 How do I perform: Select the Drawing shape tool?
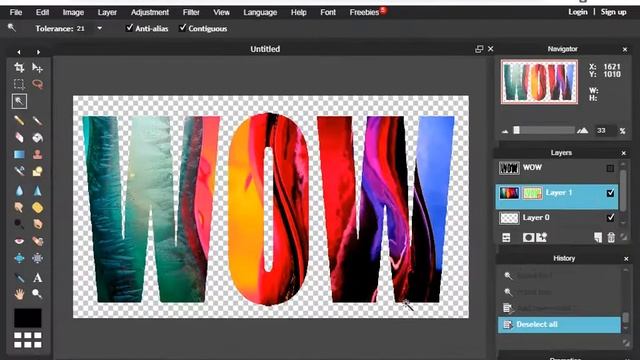pos(38,171)
